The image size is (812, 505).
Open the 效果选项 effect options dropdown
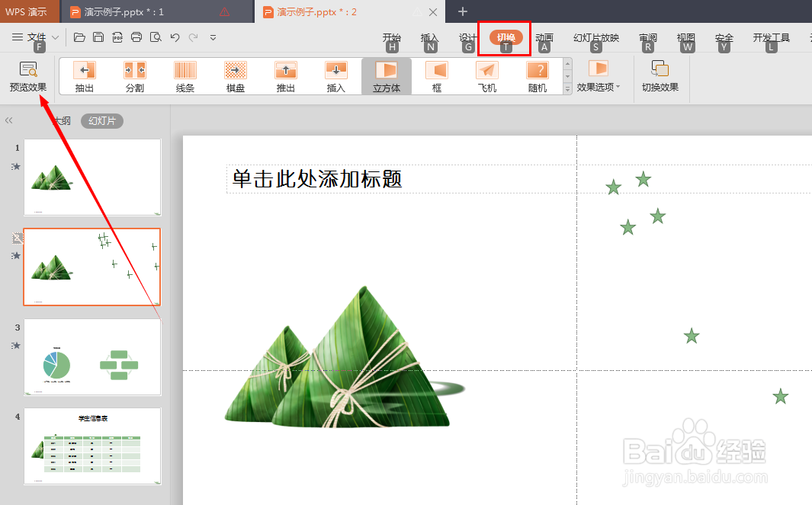[x=598, y=76]
